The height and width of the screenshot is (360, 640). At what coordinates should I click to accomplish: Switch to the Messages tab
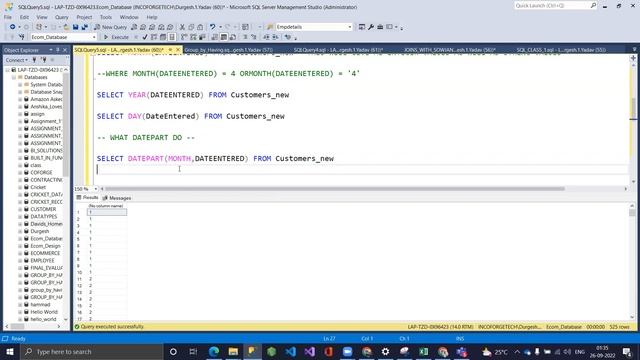click(117, 198)
